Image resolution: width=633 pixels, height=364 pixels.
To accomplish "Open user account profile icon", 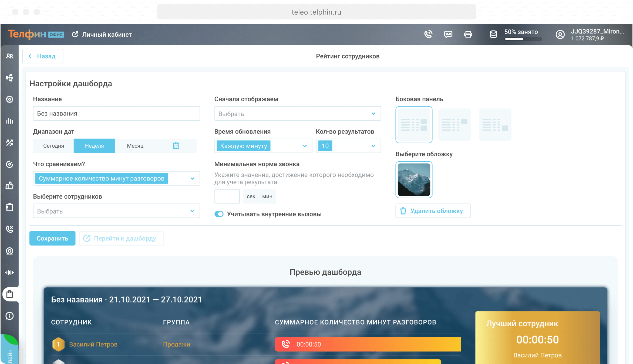I will [x=560, y=35].
